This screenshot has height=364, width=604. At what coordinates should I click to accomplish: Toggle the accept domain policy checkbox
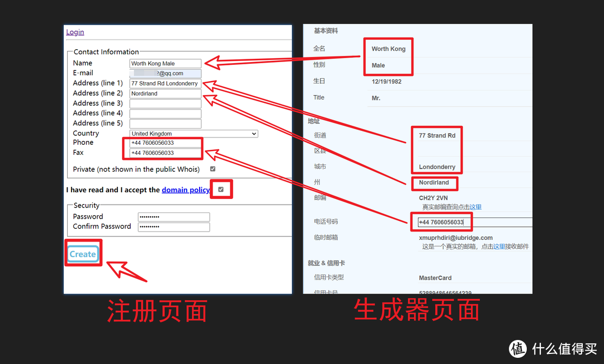[221, 190]
